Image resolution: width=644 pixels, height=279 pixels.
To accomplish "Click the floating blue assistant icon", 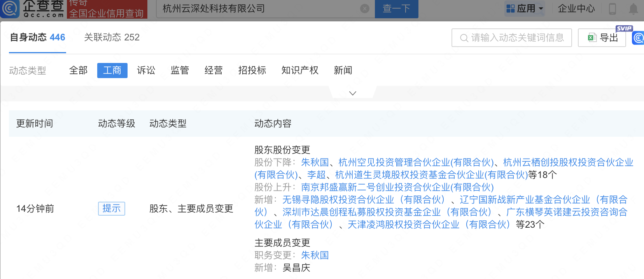I will pos(638,38).
